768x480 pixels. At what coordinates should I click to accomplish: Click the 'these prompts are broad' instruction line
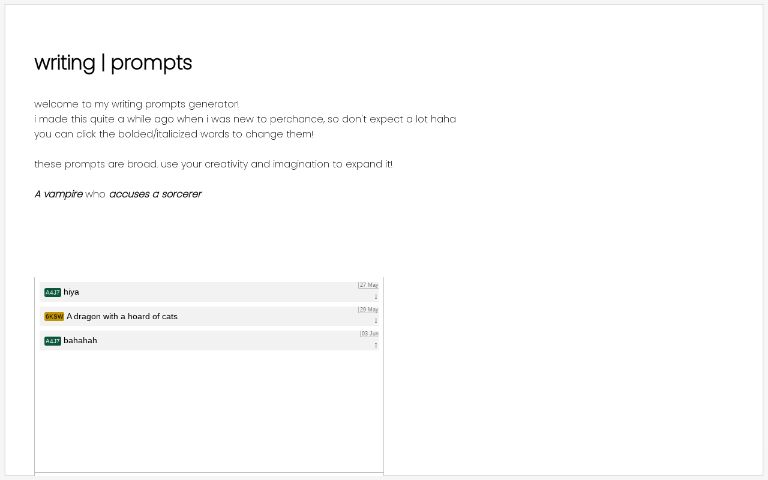click(213, 164)
